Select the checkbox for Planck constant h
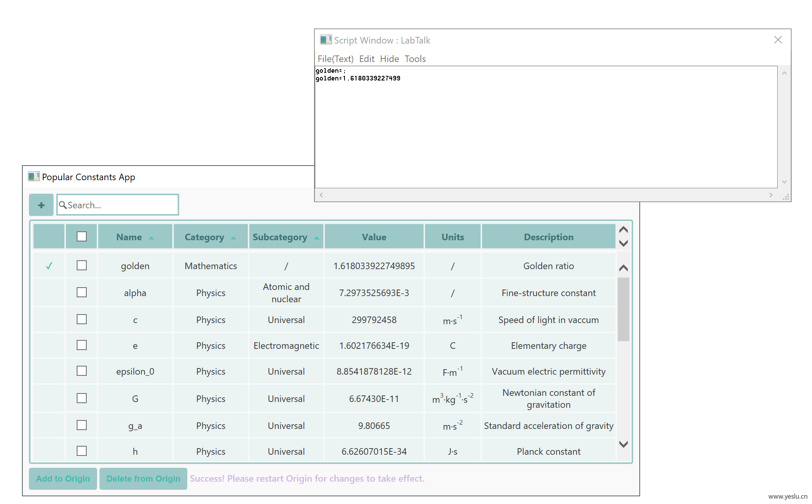This screenshot has height=504, width=812. click(82, 451)
